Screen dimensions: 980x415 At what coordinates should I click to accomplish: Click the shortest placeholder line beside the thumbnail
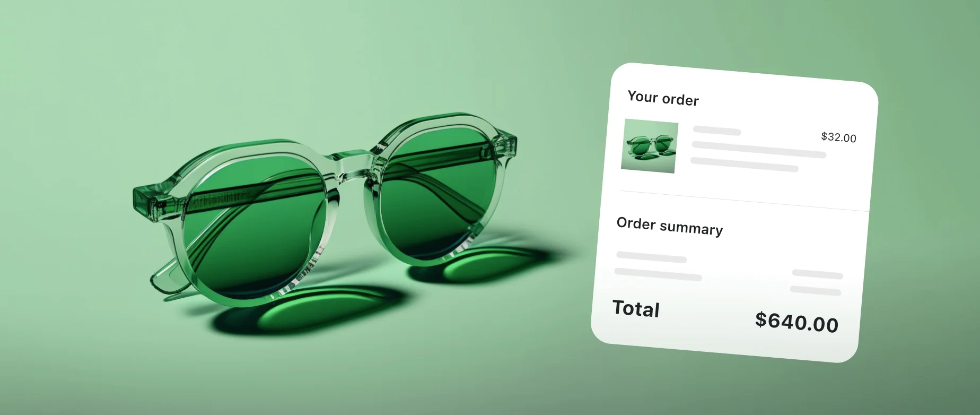717,131
